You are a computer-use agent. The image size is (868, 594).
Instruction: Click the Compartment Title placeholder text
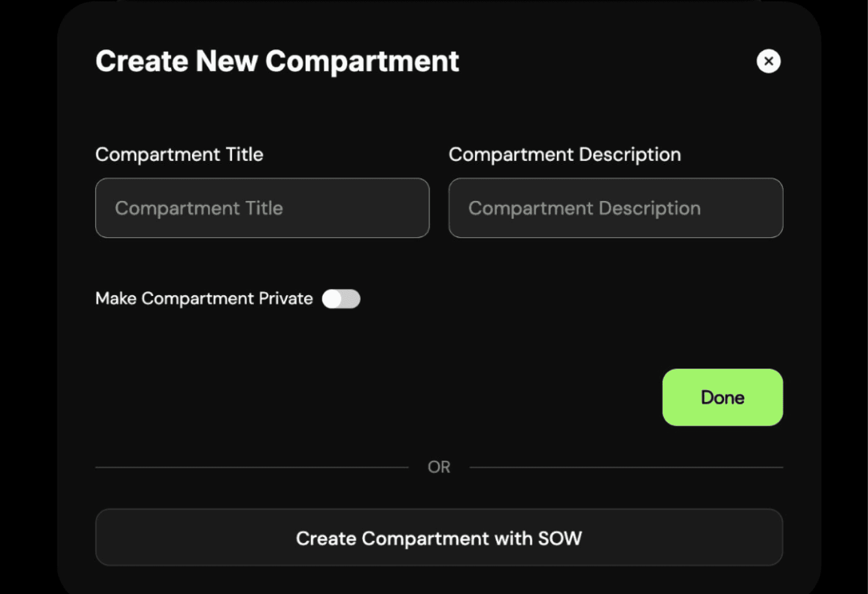click(x=199, y=208)
